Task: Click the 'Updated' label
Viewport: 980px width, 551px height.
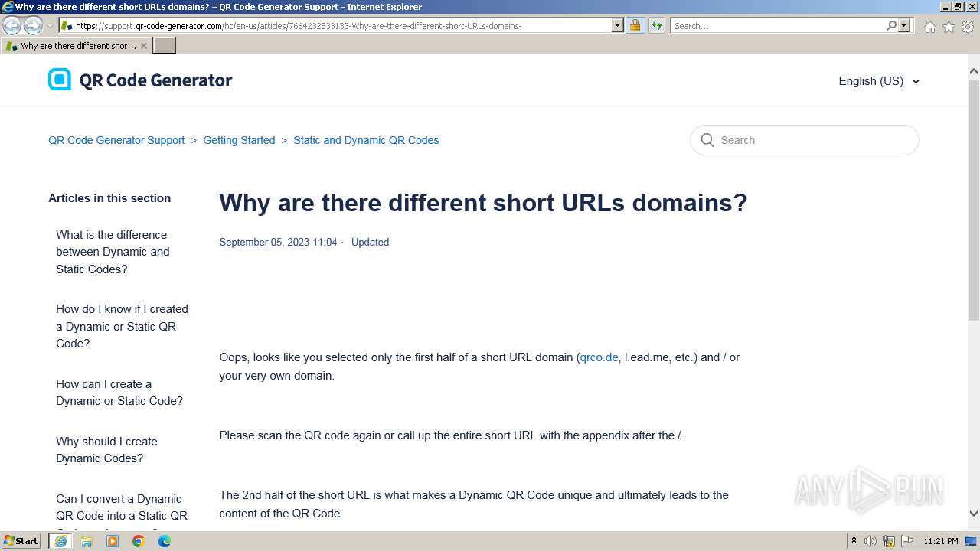Action: (x=370, y=242)
